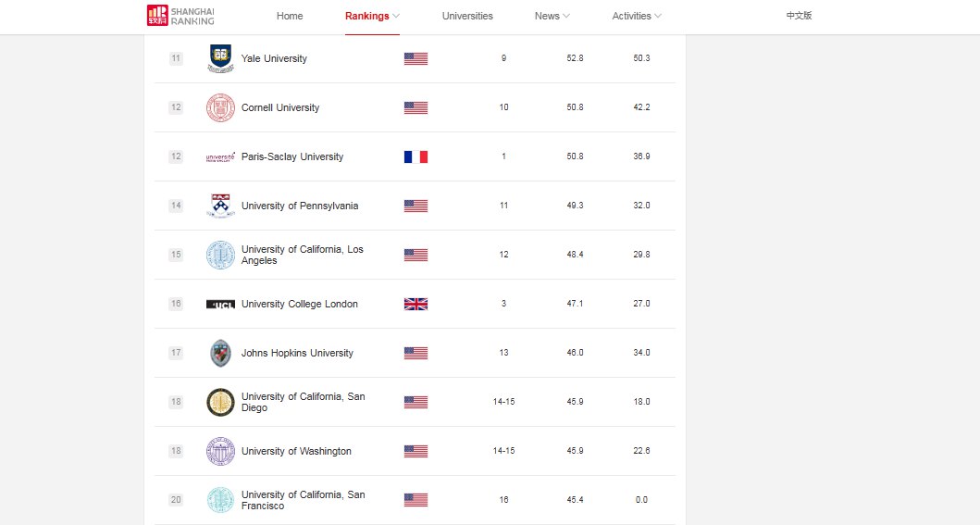This screenshot has height=525, width=980.
Task: Click the Yale University crest logo
Action: pyautogui.click(x=220, y=58)
